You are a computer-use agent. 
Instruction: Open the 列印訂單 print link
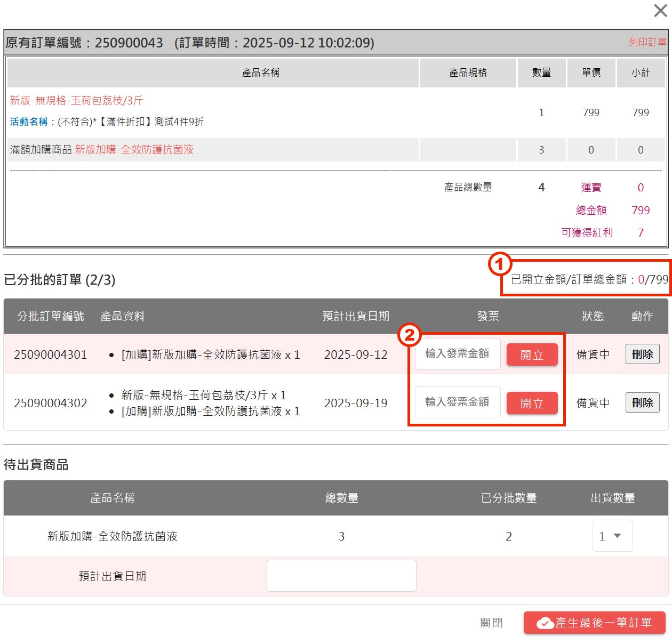(647, 42)
